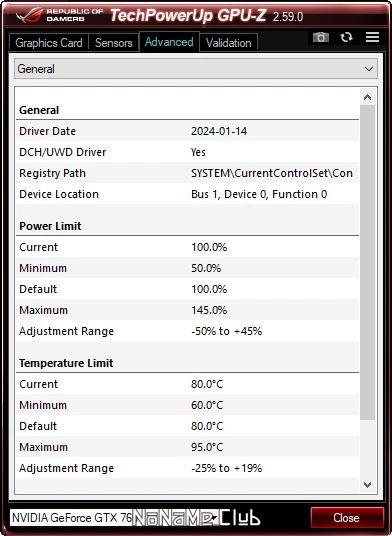The image size is (392, 536).
Task: Click the Bus 1, Device 0, Function 0 value
Action: pyautogui.click(x=259, y=194)
